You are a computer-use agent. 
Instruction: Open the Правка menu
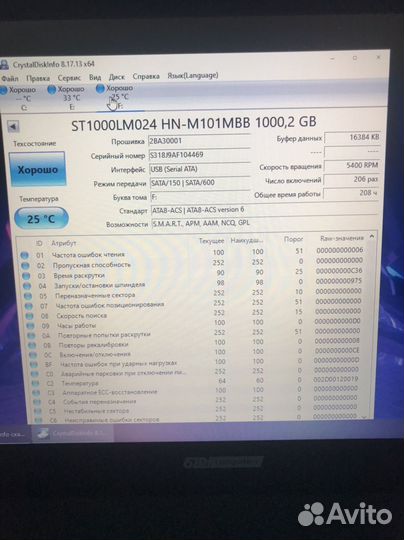(38, 79)
